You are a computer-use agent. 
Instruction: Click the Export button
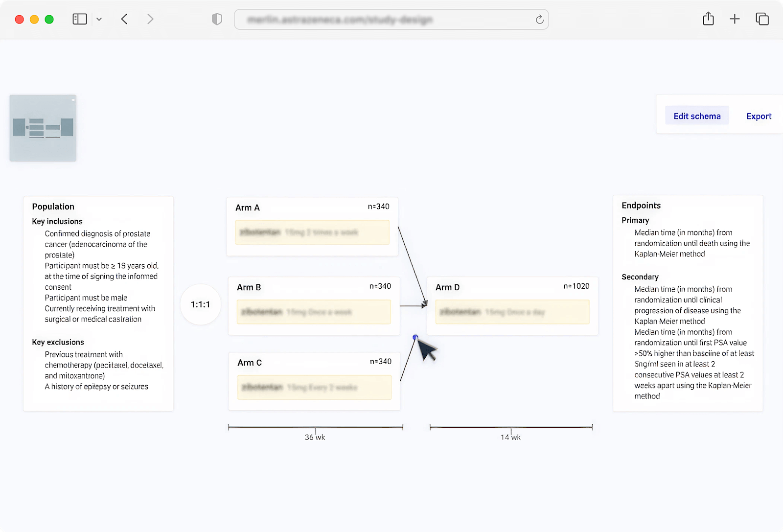coord(759,116)
